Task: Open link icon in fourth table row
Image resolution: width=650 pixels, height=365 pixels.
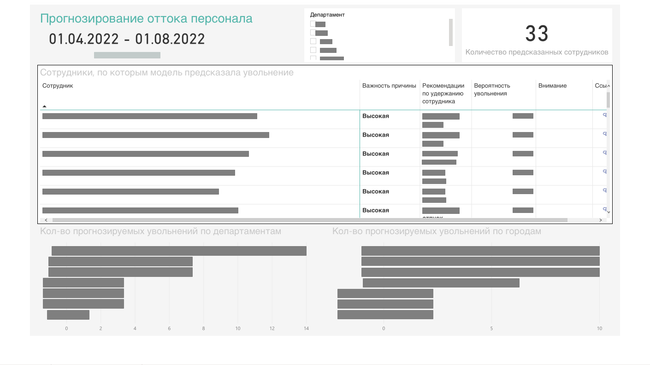Action: (605, 171)
